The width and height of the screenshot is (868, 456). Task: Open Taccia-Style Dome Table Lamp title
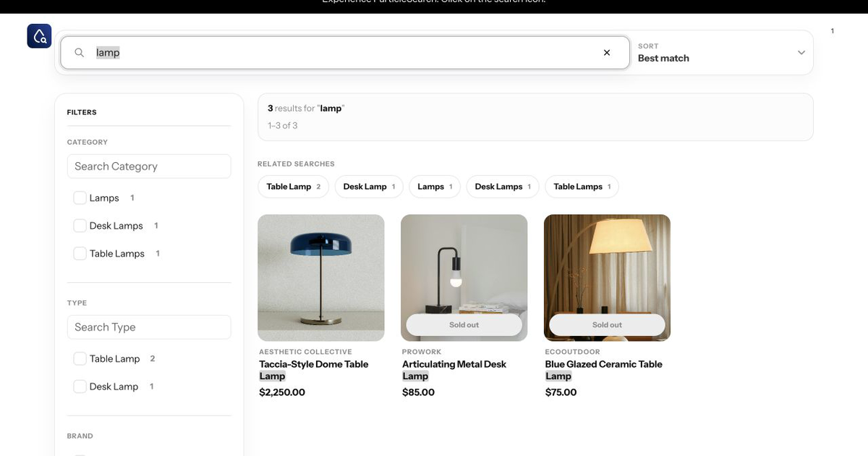(x=314, y=370)
